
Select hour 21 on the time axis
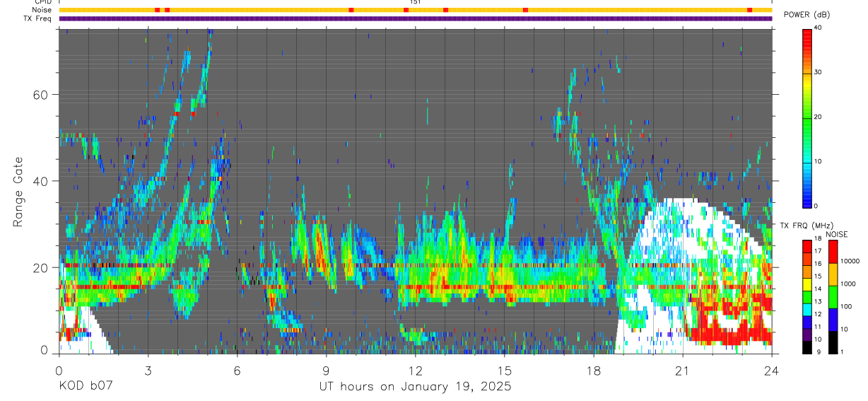[x=683, y=371]
